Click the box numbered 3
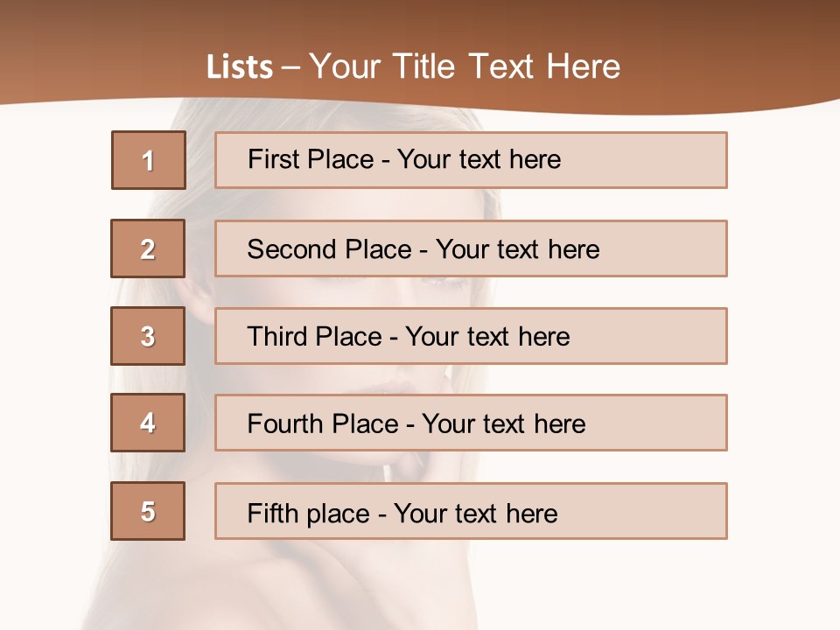840x630 pixels. (x=148, y=336)
